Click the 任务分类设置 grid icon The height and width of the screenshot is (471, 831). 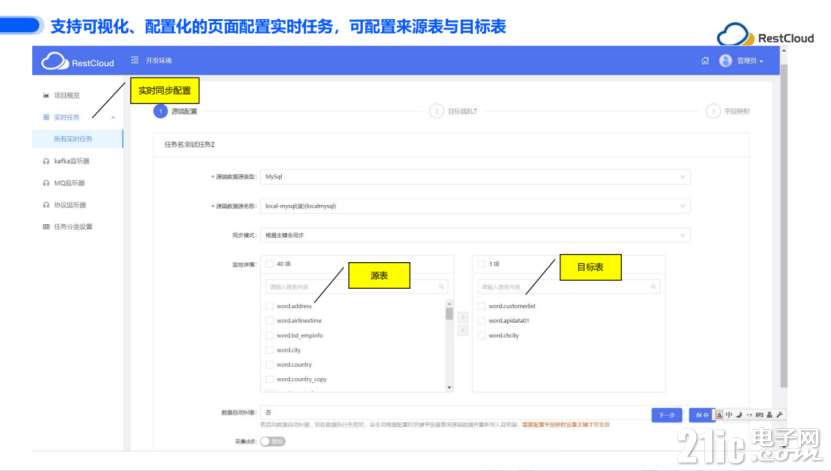46,226
